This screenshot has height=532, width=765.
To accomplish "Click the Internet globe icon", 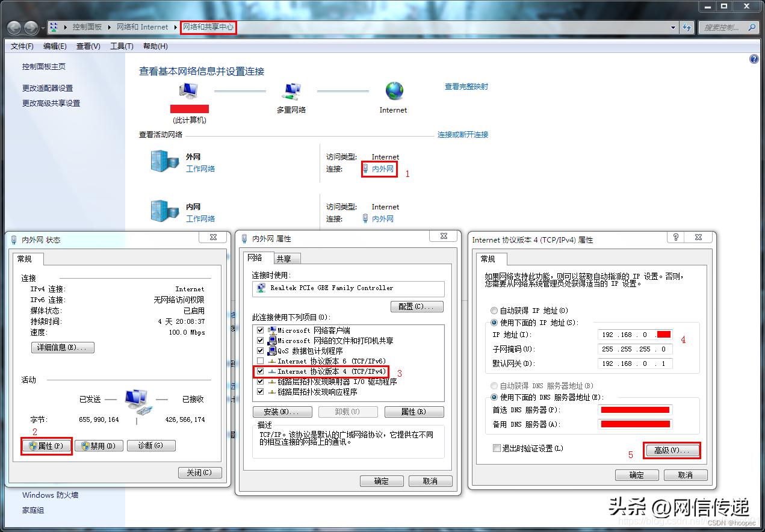I will (x=393, y=91).
